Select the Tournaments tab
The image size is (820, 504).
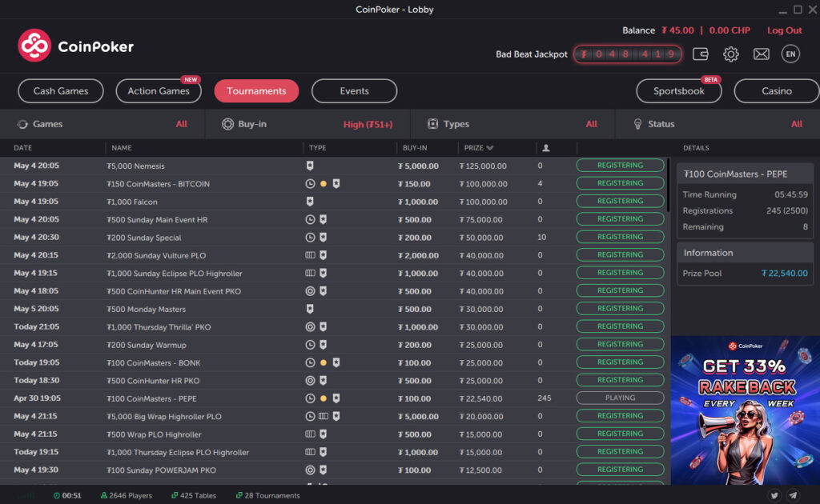(x=256, y=91)
